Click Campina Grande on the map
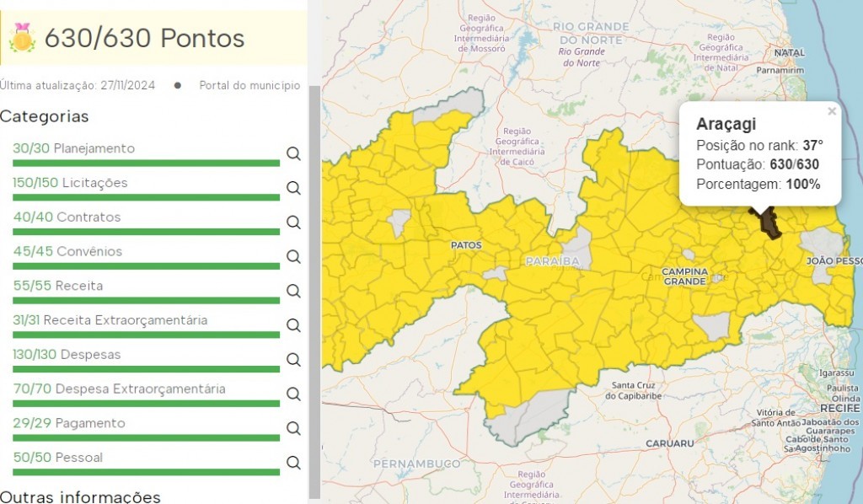Image resolution: width=863 pixels, height=504 pixels. (x=683, y=276)
